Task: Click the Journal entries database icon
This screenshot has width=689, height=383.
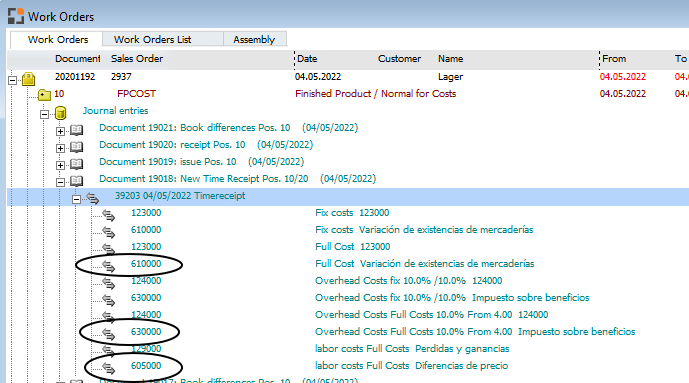Action: pyautogui.click(x=61, y=113)
